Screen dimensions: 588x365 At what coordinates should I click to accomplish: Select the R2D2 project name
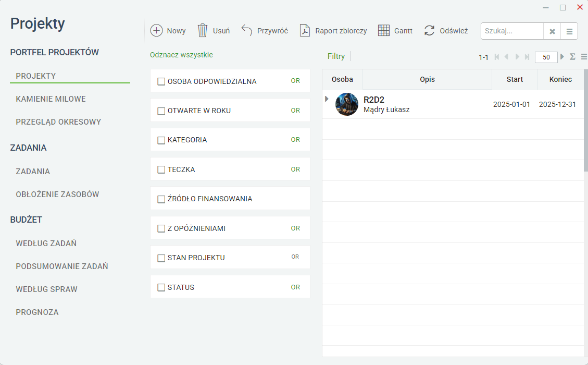pos(374,100)
